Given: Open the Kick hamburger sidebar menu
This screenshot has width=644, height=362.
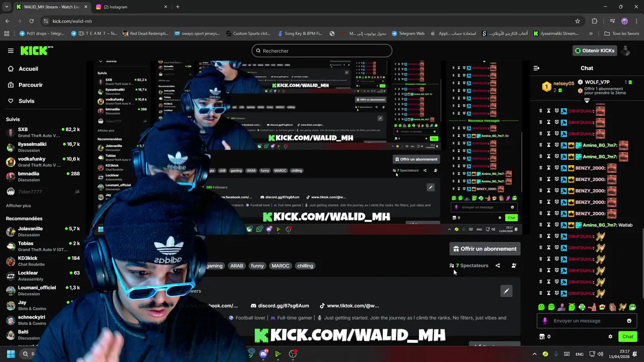Looking at the screenshot, I should pyautogui.click(x=11, y=51).
